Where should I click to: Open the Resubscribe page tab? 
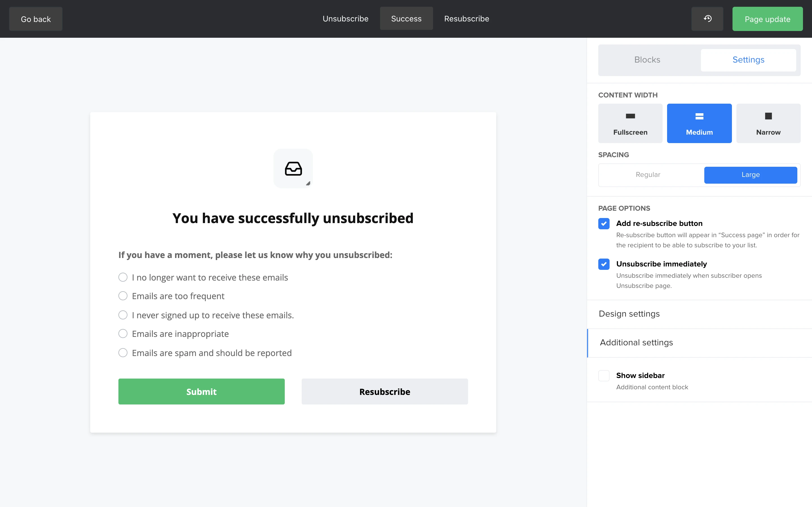[x=466, y=19]
